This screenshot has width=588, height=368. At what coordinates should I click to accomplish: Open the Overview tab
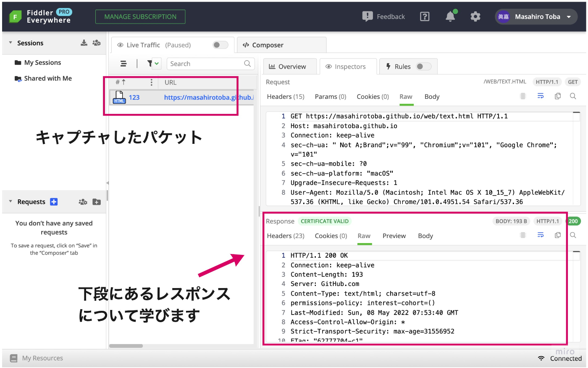click(290, 66)
